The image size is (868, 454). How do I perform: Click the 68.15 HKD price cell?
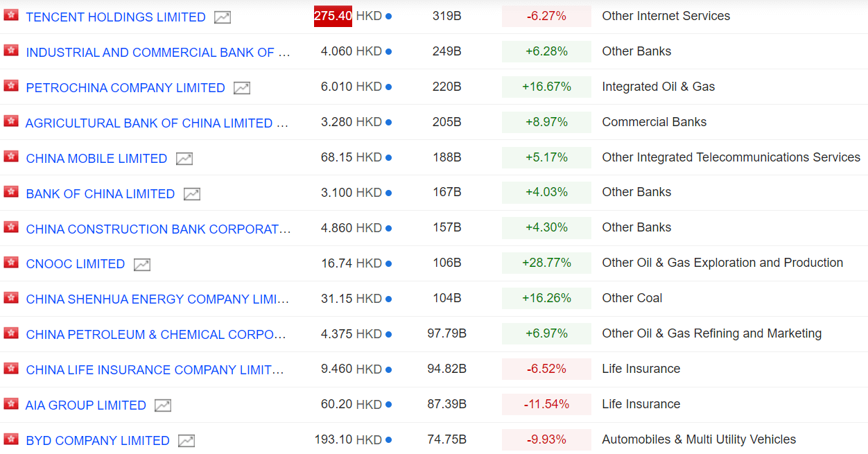point(351,158)
